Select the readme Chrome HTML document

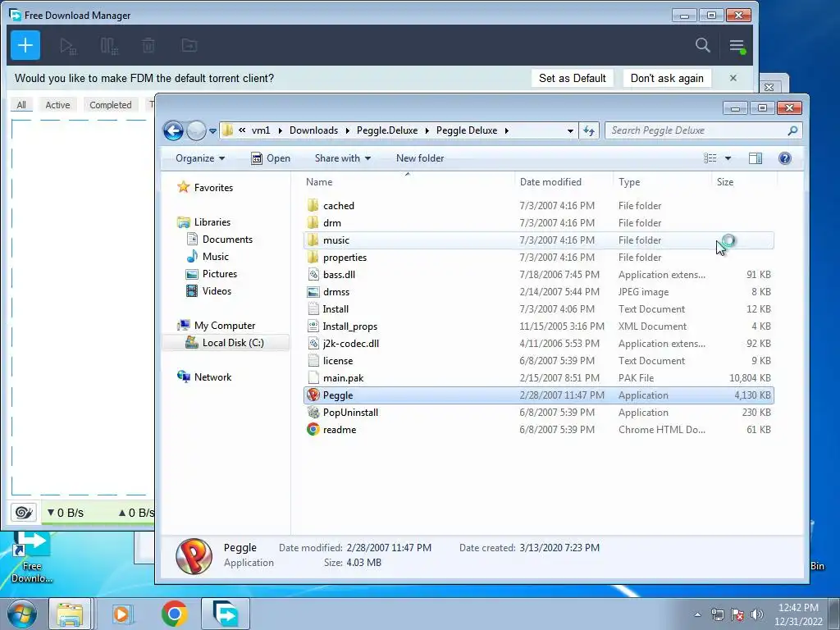pyautogui.click(x=538, y=430)
